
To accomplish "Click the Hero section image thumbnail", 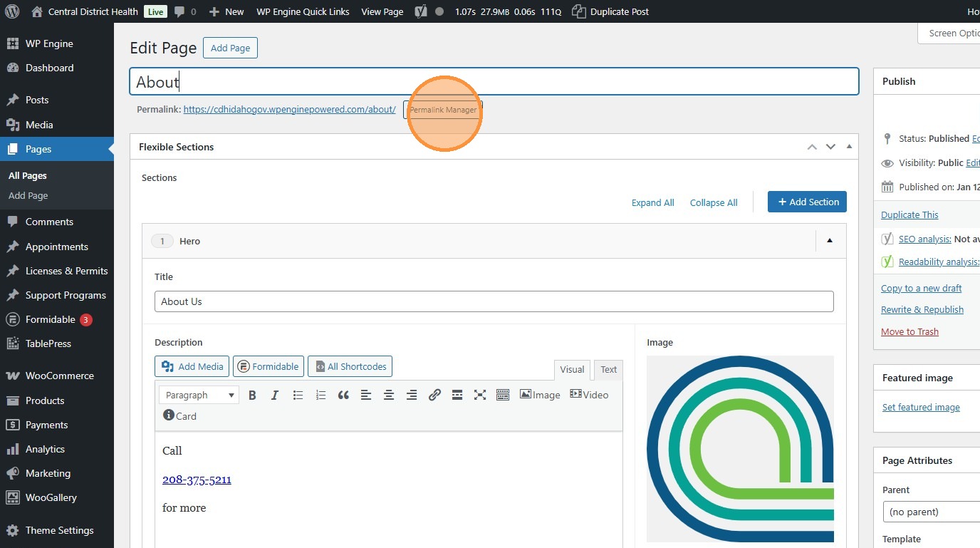I will 740,449.
